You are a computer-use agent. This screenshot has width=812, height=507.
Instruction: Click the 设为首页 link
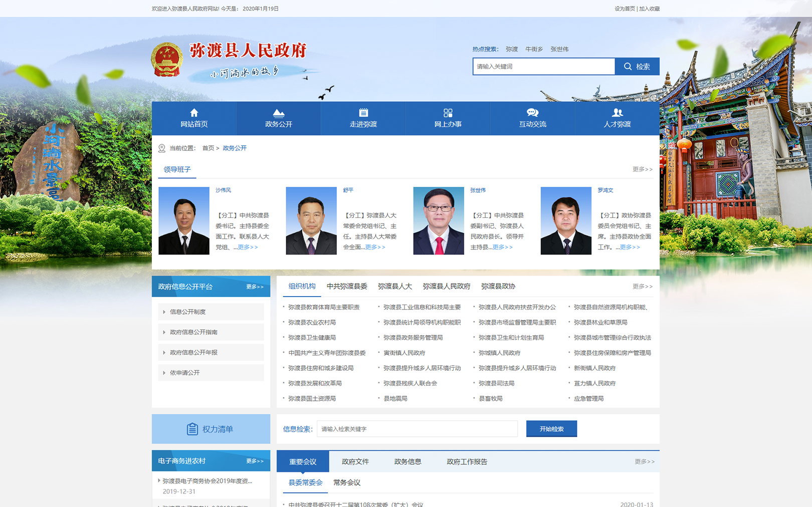pos(625,9)
